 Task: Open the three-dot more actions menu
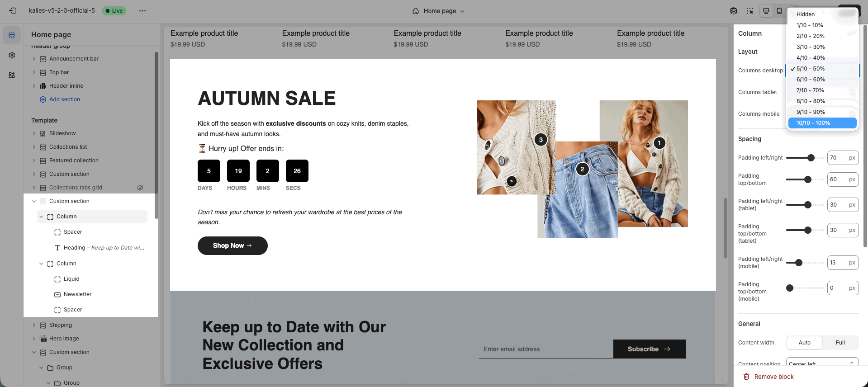tap(142, 11)
